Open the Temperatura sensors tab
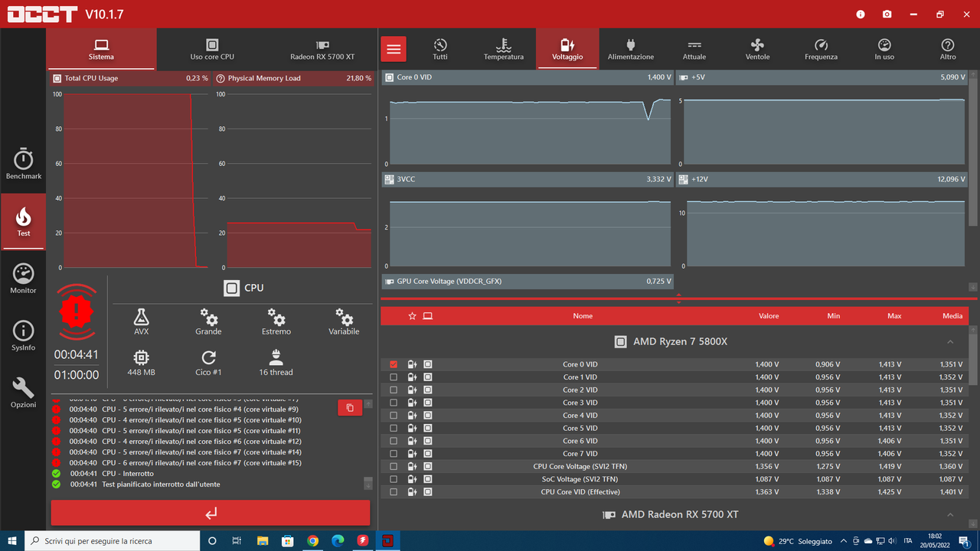The width and height of the screenshot is (980, 551). click(x=504, y=50)
